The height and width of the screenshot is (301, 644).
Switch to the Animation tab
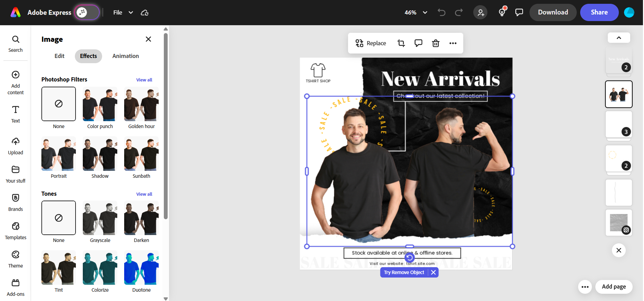click(x=126, y=56)
